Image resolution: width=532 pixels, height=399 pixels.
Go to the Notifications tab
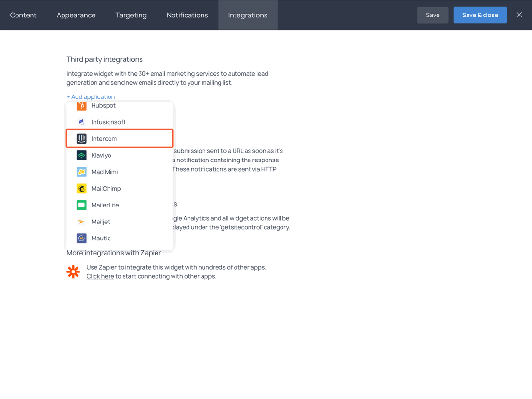[x=187, y=15]
